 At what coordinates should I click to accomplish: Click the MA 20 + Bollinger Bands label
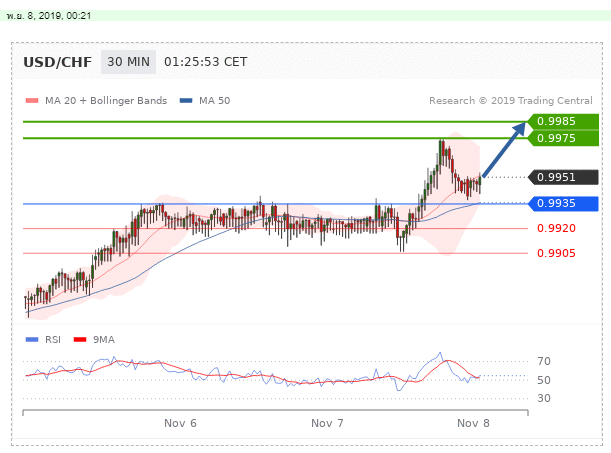click(x=106, y=101)
